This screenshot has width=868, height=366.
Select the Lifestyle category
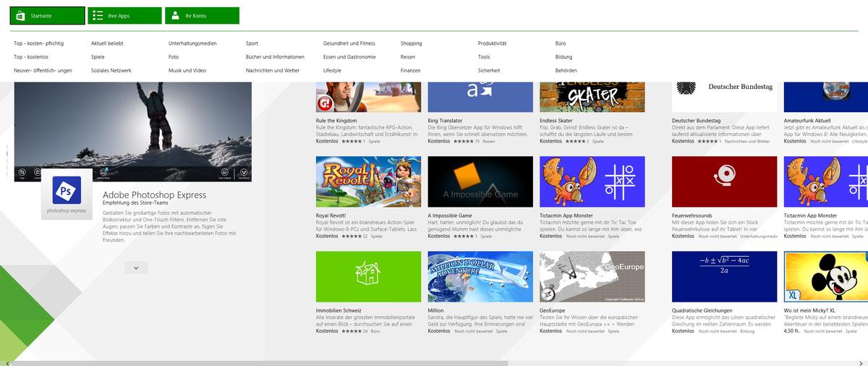[332, 70]
